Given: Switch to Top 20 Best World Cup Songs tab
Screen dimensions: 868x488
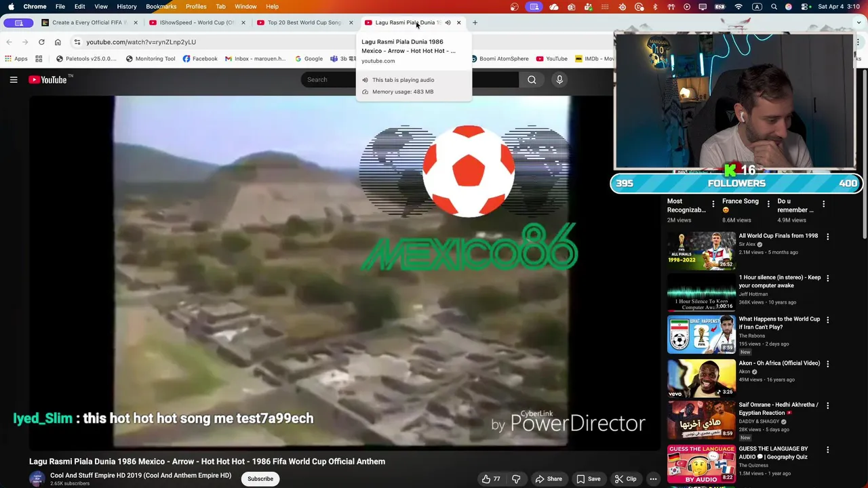Looking at the screenshot, I should point(304,22).
